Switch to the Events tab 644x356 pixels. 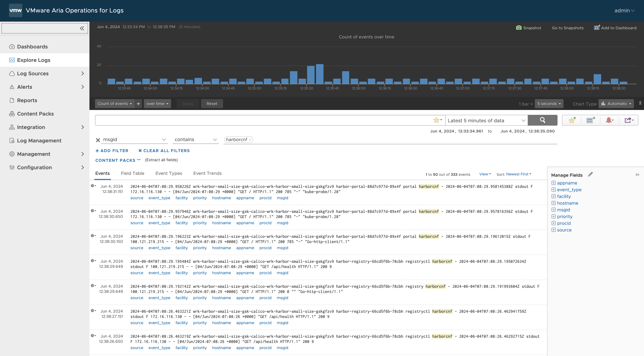click(x=102, y=173)
